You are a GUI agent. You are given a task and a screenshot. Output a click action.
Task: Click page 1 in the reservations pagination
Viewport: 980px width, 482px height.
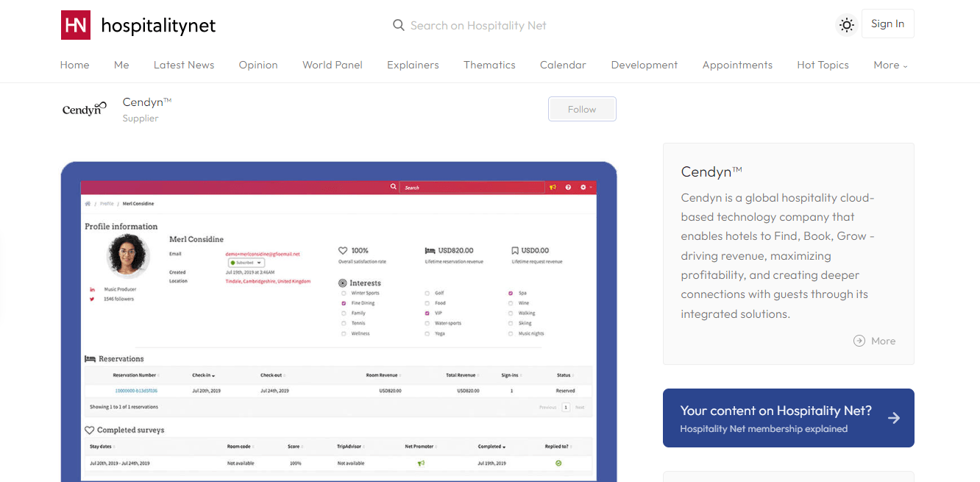coord(566,407)
